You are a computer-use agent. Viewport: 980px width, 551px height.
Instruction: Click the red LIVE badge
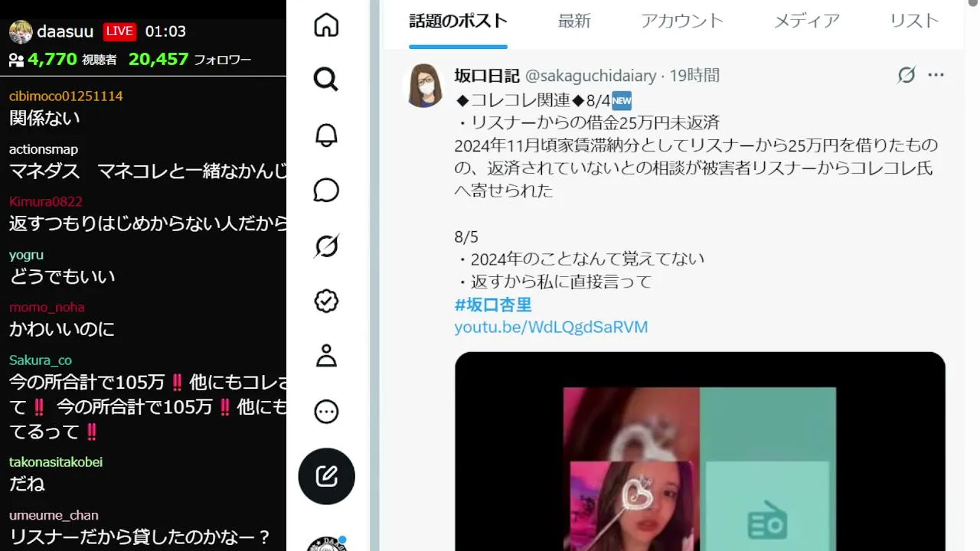point(119,31)
